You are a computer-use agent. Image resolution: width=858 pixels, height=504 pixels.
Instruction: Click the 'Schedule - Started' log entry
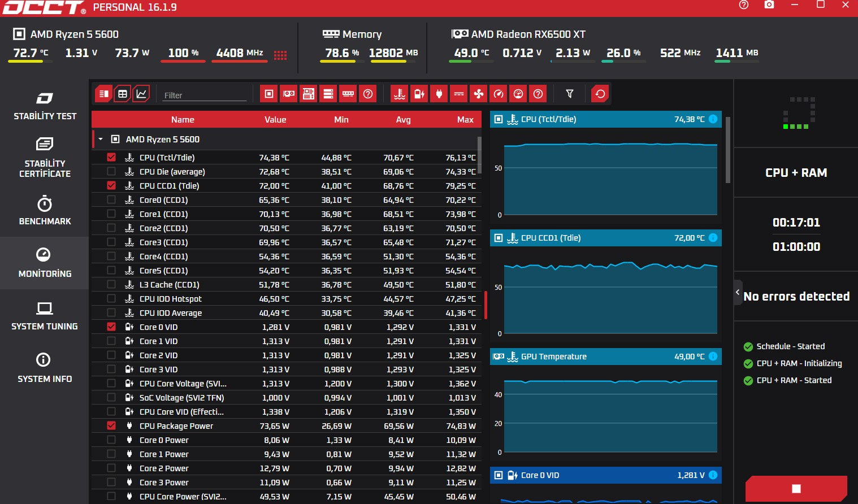click(x=784, y=346)
